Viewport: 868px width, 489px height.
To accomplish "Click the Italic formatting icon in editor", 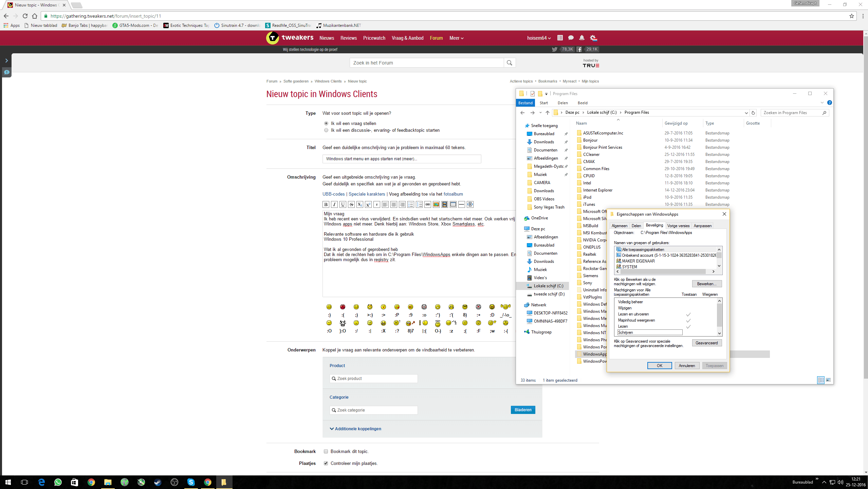I will click(x=334, y=204).
